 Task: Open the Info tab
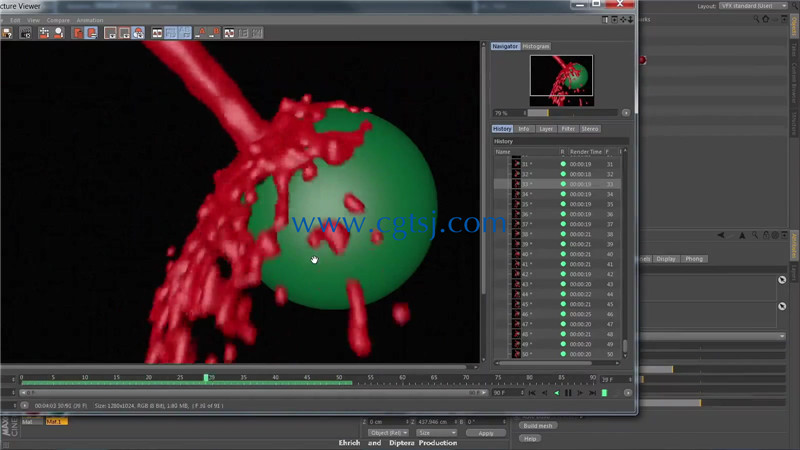pyautogui.click(x=524, y=129)
